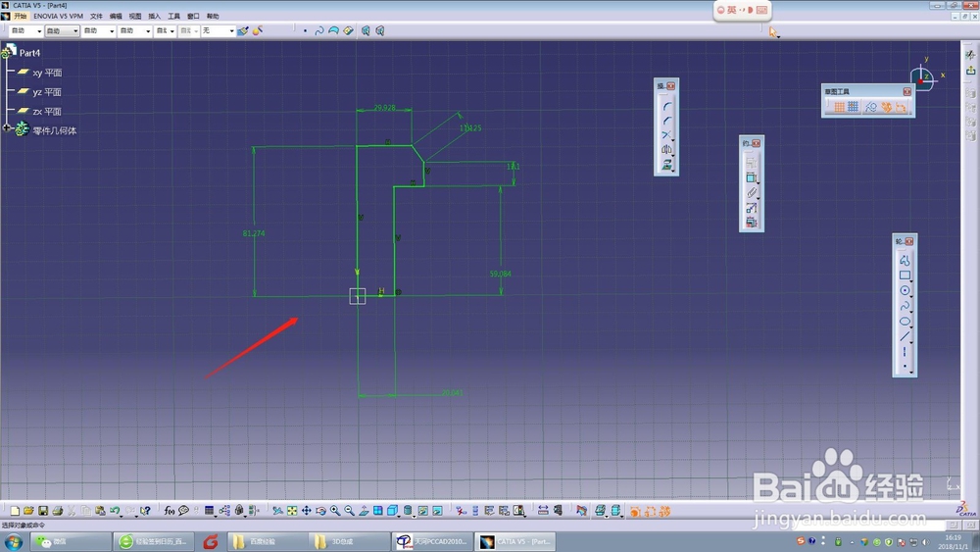Screen dimensions: 980x552
Task: Open the Paste icon in bottom toolbar
Action: pos(100,511)
